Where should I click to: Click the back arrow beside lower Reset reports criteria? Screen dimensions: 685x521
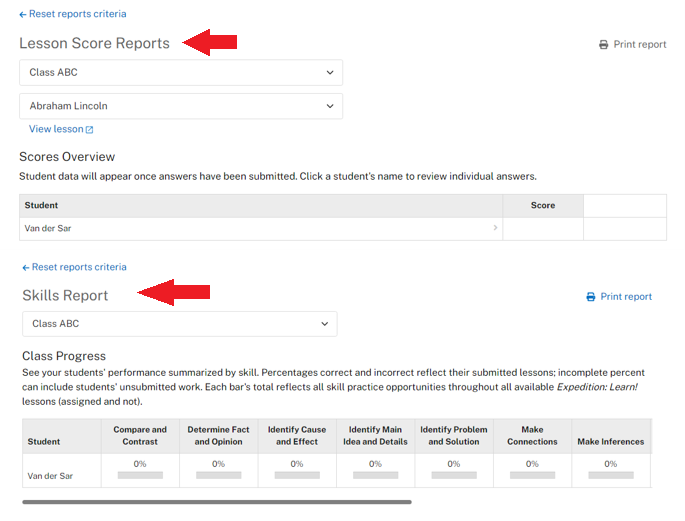26,268
